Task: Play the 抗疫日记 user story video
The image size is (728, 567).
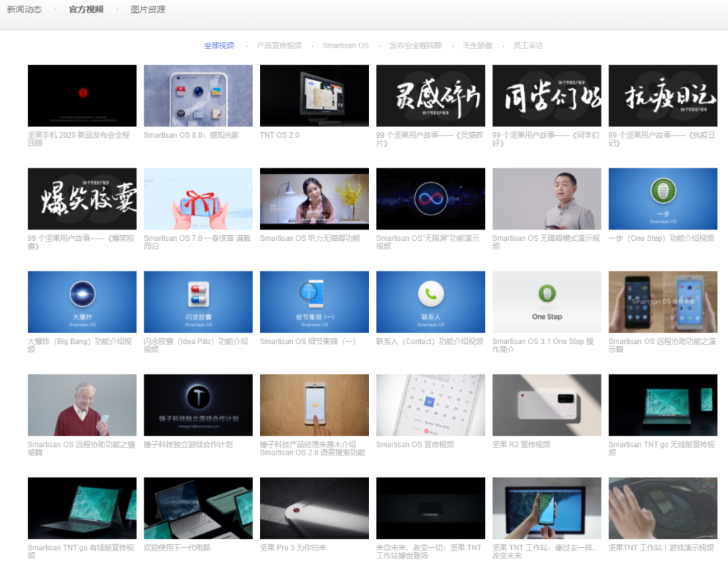Action: 663,96
